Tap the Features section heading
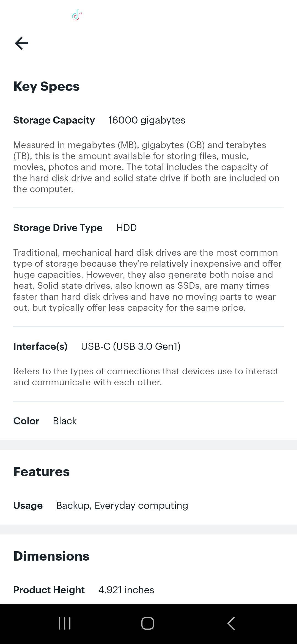The width and height of the screenshot is (297, 644). point(42,472)
